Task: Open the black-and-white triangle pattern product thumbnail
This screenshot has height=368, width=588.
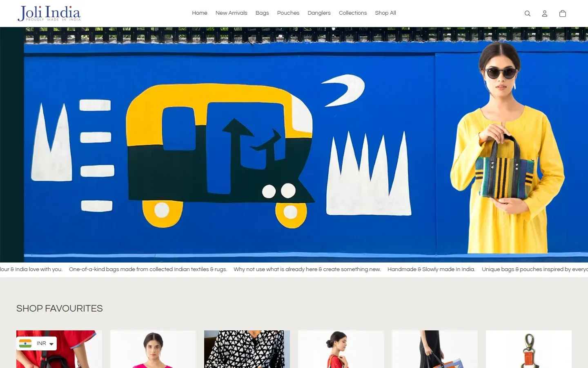Action: pyautogui.click(x=247, y=349)
